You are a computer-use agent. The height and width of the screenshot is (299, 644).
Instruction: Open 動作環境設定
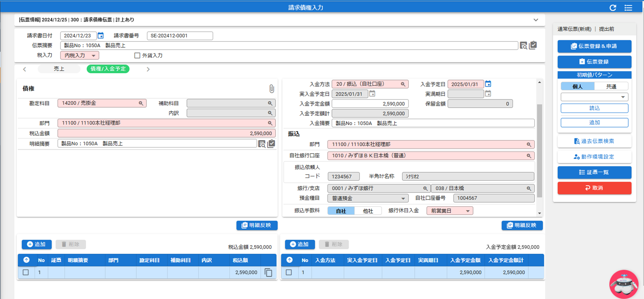[x=594, y=157]
